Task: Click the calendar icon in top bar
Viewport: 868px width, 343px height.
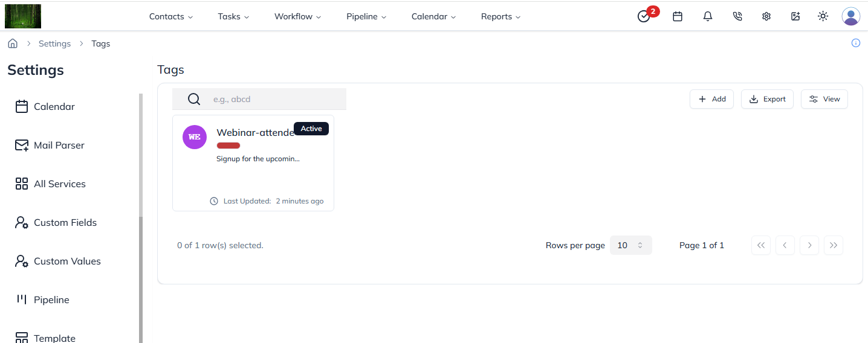Action: point(678,17)
